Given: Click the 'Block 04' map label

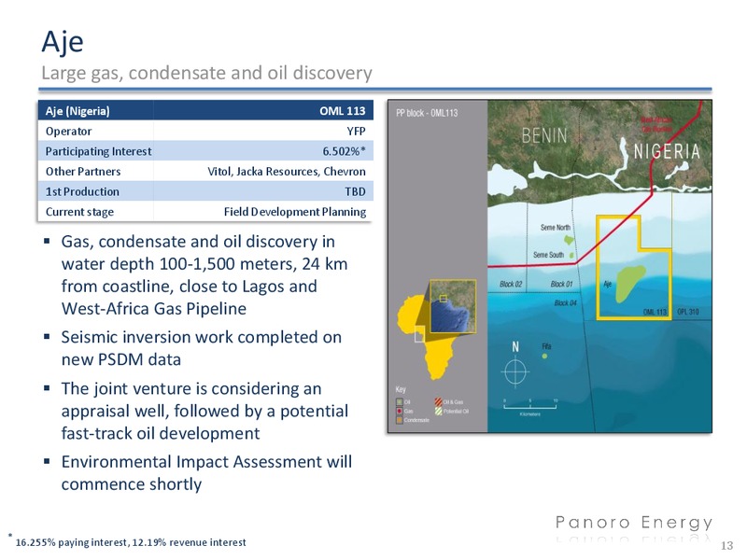Looking at the screenshot, I should (566, 302).
